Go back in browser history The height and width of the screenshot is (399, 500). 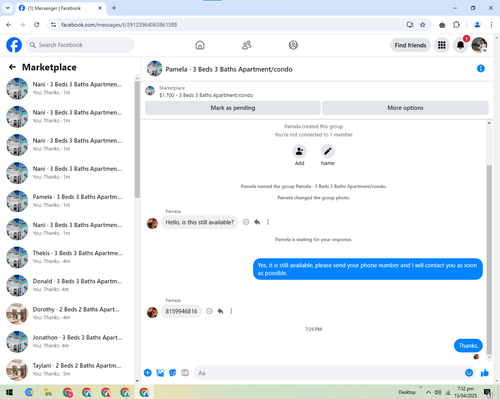point(9,25)
